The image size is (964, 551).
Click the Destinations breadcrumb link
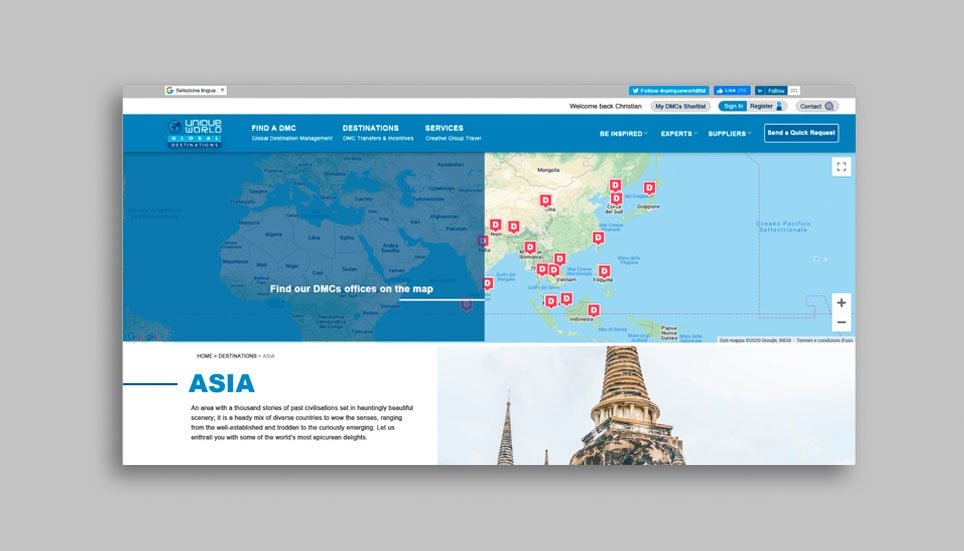point(237,356)
